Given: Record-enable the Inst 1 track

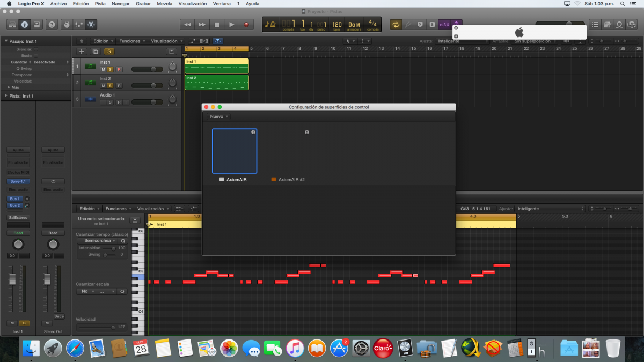Looking at the screenshot, I should pyautogui.click(x=119, y=69).
